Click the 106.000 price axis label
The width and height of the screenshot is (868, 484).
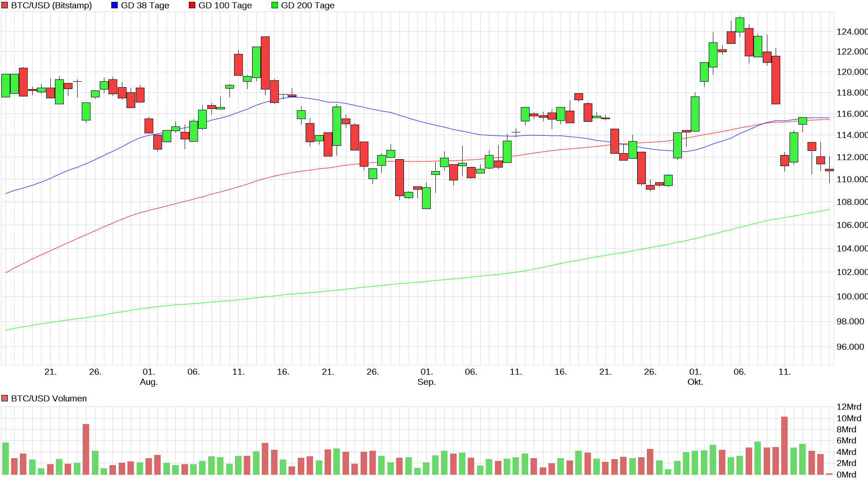(852, 225)
